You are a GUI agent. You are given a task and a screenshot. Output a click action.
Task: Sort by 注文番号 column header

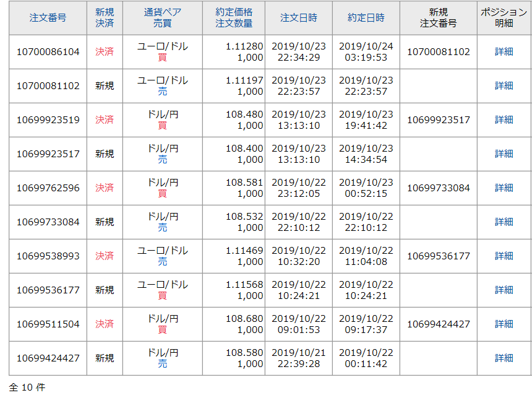point(48,18)
